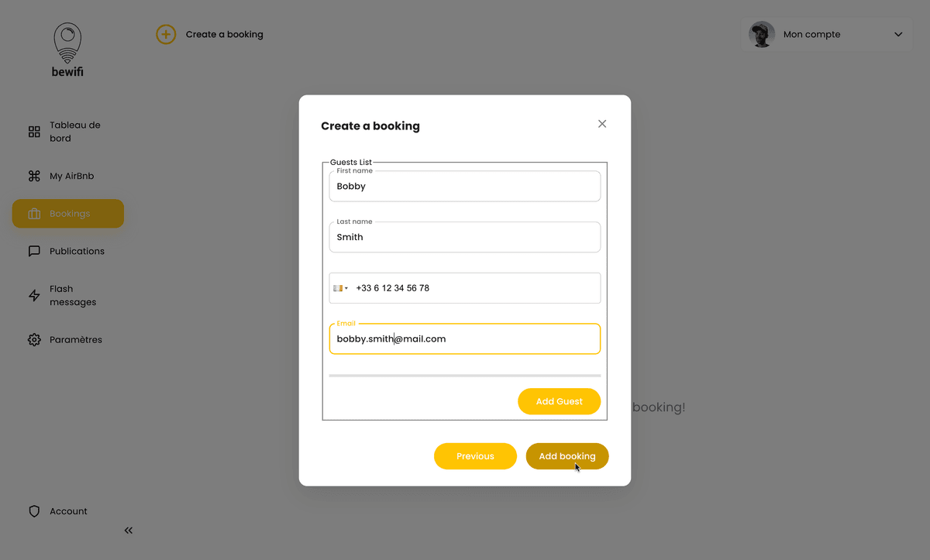The width and height of the screenshot is (930, 560).
Task: Go to Flash messages section
Action: (73, 295)
